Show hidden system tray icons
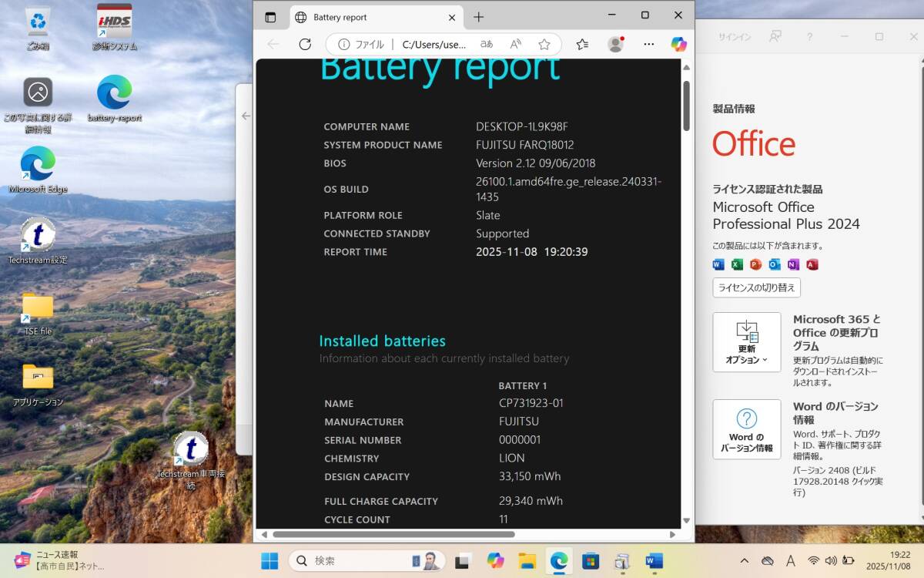Screen dimensions: 924x578 pyautogui.click(x=744, y=561)
